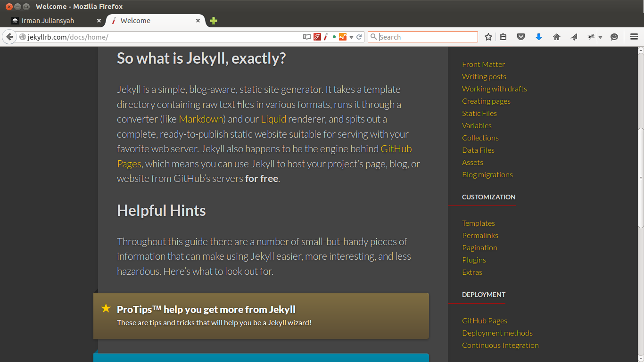
Task: Open new tab with green plus icon
Action: (214, 21)
